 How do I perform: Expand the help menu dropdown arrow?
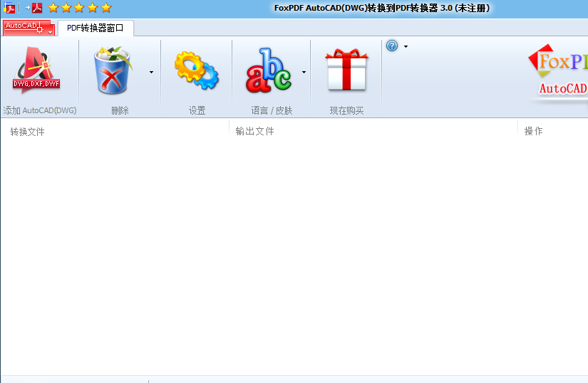pyautogui.click(x=406, y=46)
